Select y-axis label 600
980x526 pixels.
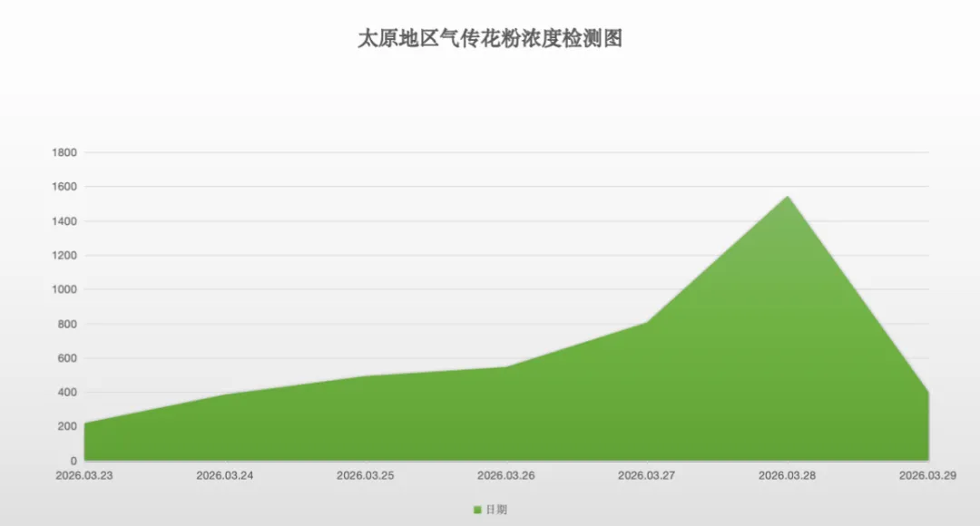67,358
